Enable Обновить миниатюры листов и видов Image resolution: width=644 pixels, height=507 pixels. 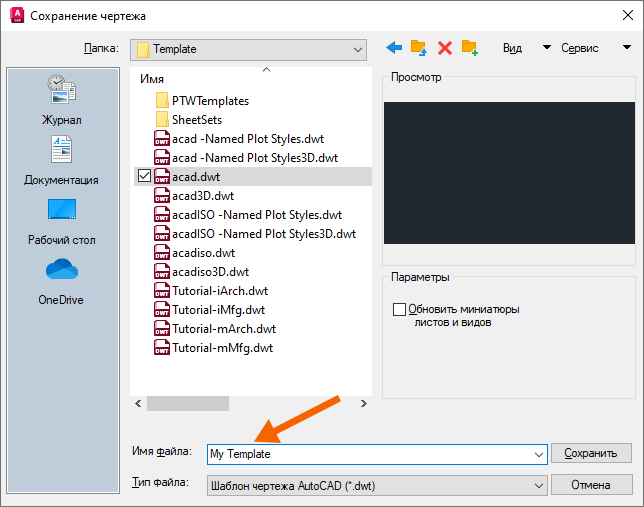[x=399, y=309]
